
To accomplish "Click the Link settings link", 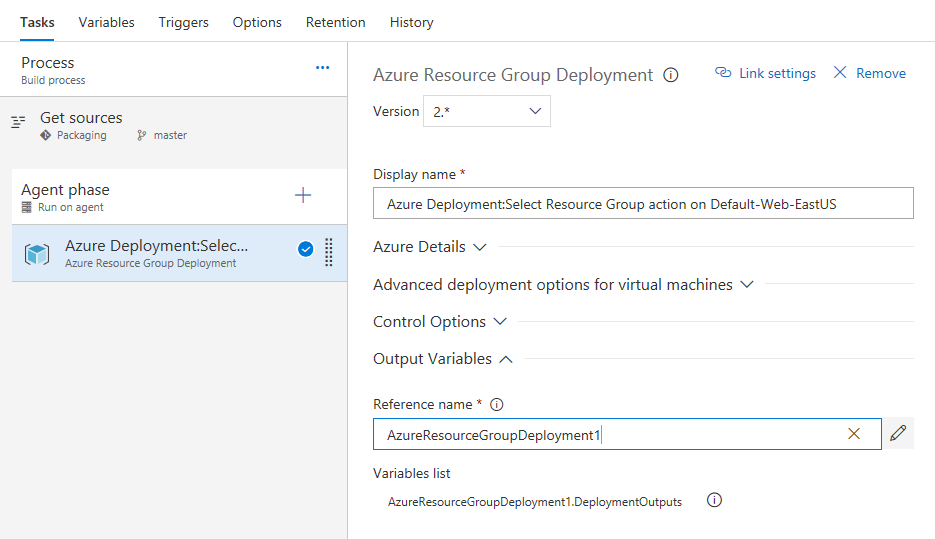I will point(777,73).
